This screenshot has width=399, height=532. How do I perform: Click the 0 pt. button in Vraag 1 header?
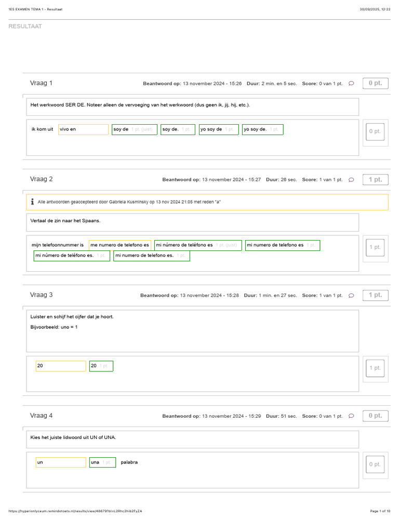[x=375, y=83]
